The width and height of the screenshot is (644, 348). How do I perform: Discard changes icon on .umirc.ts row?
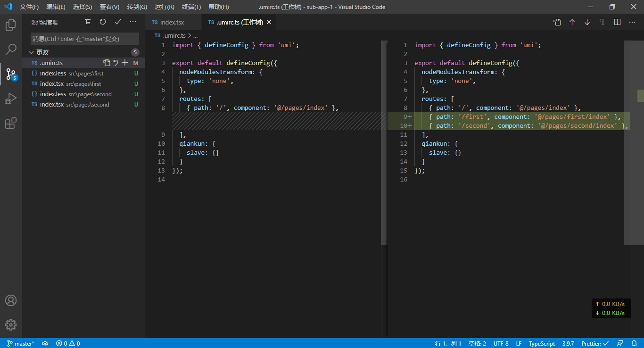tap(116, 63)
